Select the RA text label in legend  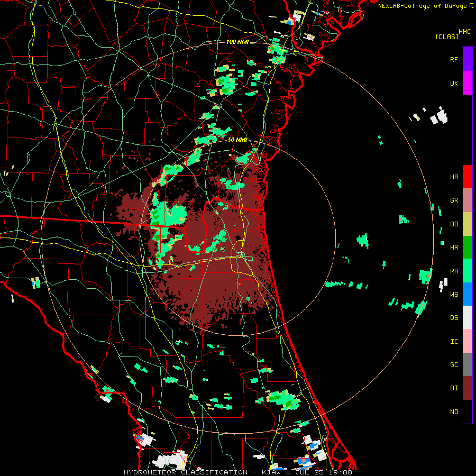click(454, 271)
